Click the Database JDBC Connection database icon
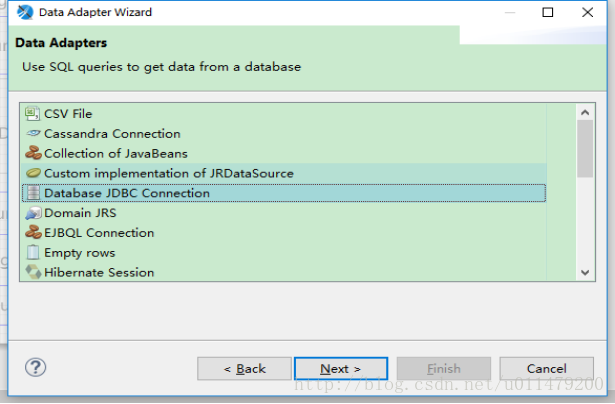 click(x=33, y=193)
